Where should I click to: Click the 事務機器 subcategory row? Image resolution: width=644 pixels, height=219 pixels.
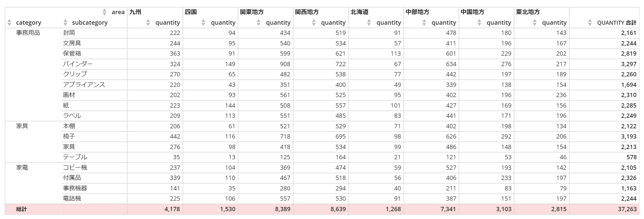tap(75, 188)
